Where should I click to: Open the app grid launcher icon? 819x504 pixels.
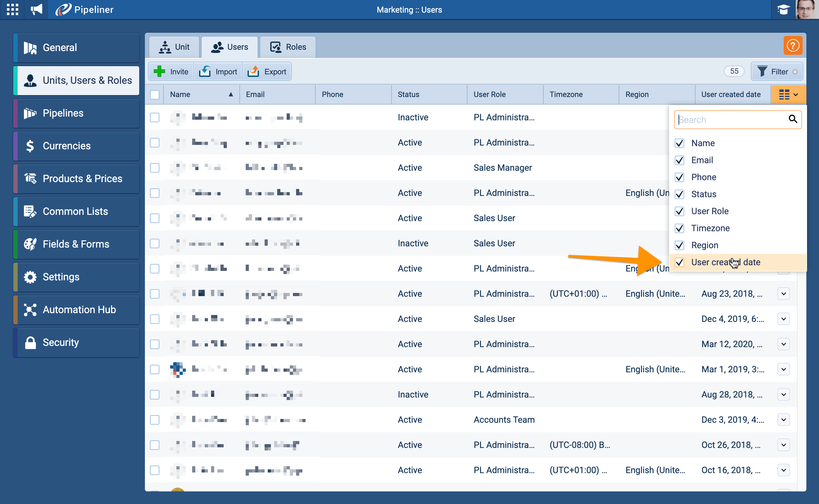pos(12,9)
